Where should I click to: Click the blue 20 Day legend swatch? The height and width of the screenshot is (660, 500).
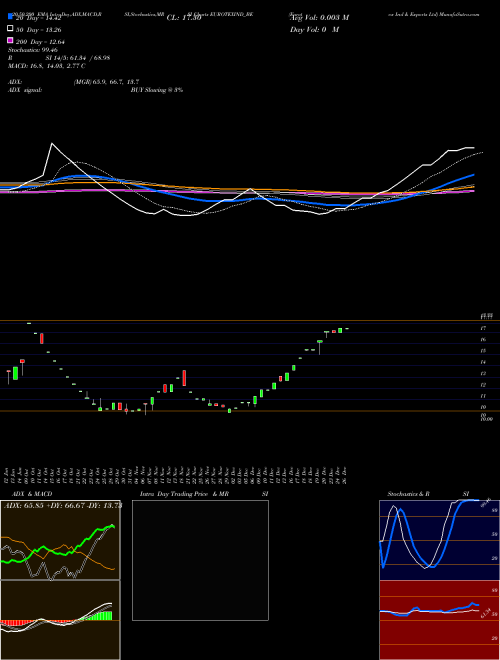pos(11,17)
